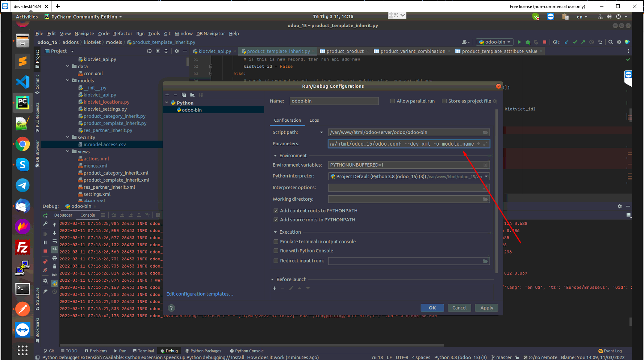Collapse the security folder in Project tree
Screen dimensions: 644x360
coord(68,137)
